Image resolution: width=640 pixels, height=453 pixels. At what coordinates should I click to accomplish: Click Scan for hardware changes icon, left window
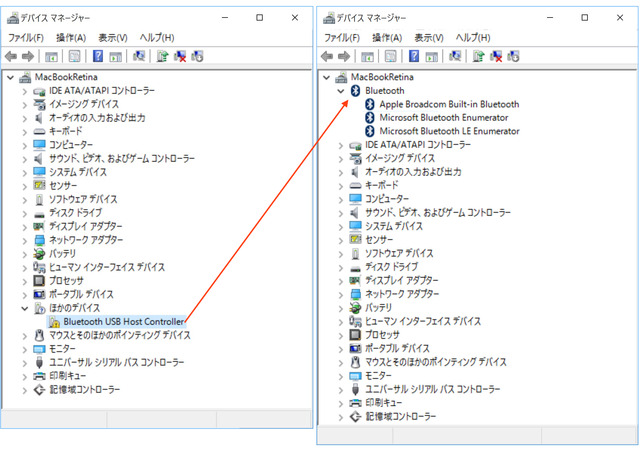(x=139, y=56)
